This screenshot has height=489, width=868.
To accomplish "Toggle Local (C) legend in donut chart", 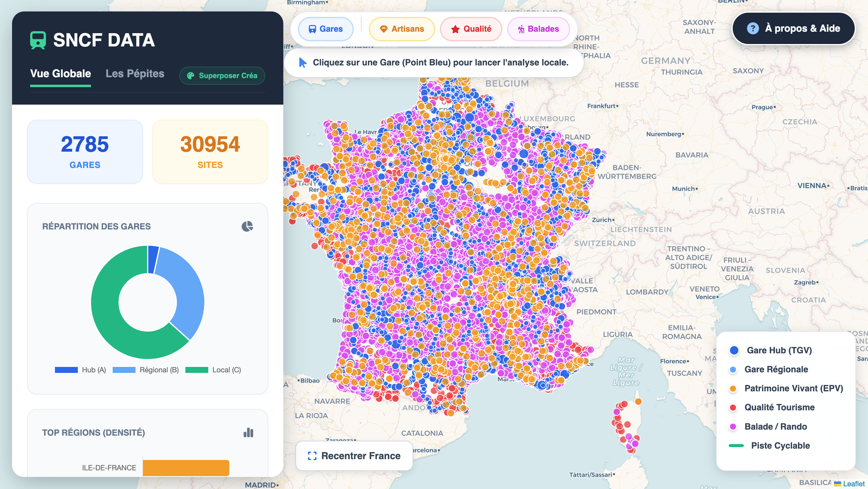I will pos(213,370).
